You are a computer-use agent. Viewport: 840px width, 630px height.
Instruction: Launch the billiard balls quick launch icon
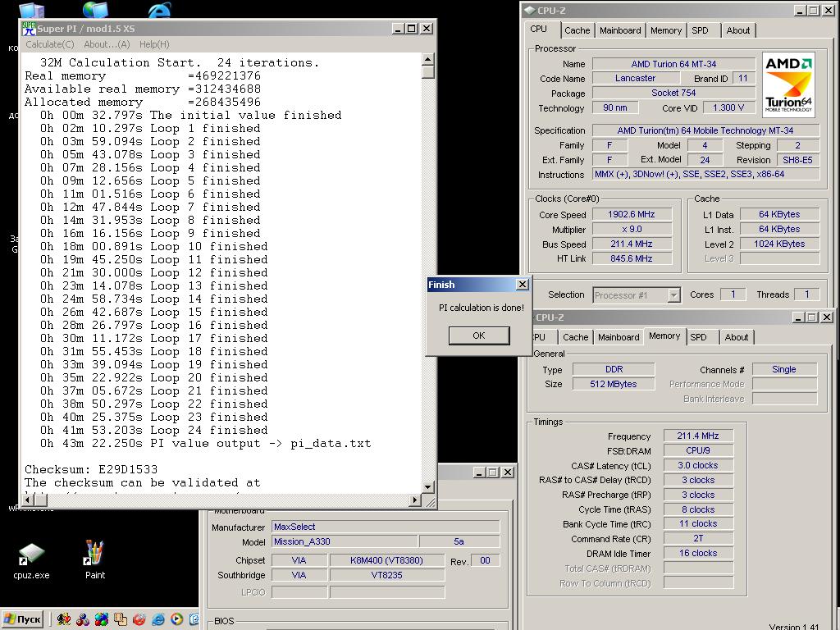coord(83,619)
